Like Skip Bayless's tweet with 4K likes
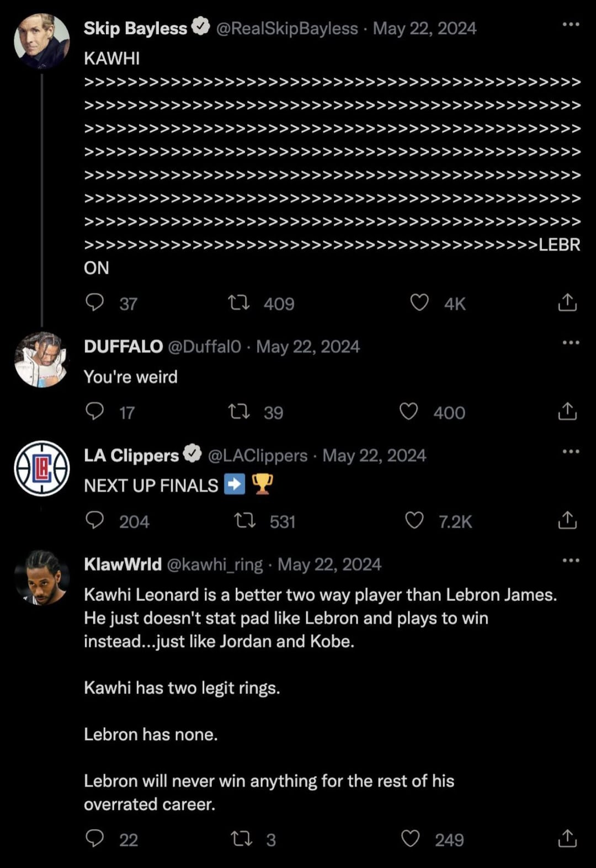Screen dimensions: 596x868 point(419,302)
